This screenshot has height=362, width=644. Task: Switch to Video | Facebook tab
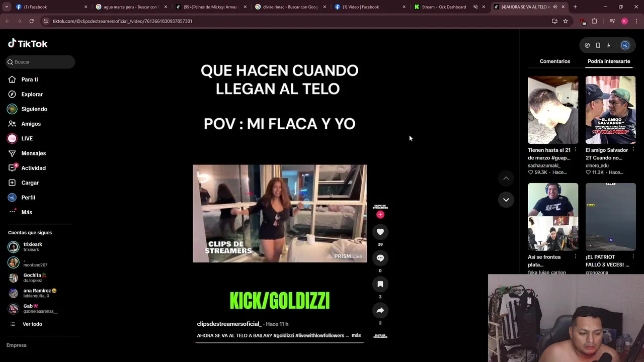[369, 7]
